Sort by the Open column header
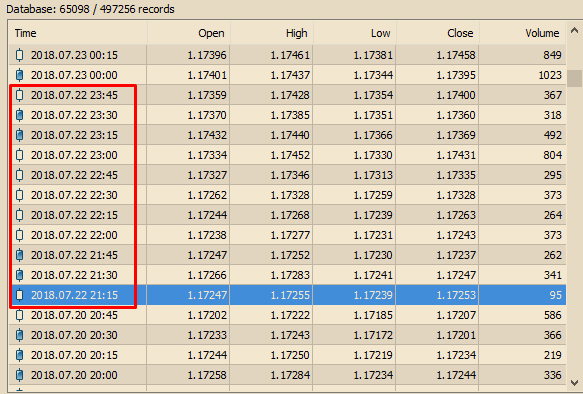Screen dimensions: 583x394 click(x=189, y=33)
